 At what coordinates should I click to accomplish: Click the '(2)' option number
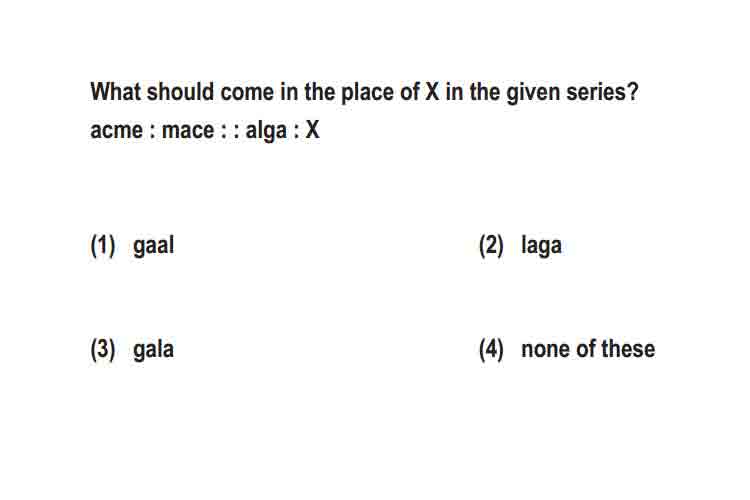491,246
